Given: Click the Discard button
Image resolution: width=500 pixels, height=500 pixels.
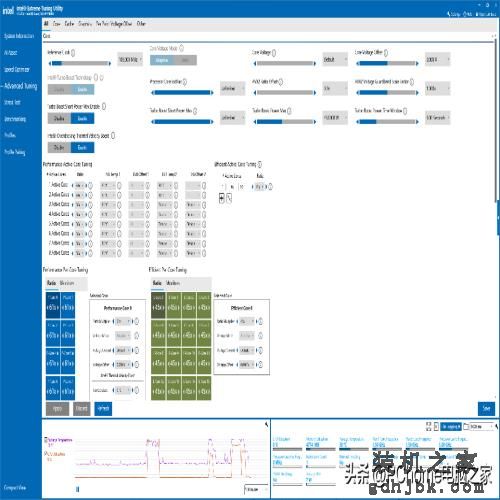Looking at the screenshot, I should click(x=82, y=409).
